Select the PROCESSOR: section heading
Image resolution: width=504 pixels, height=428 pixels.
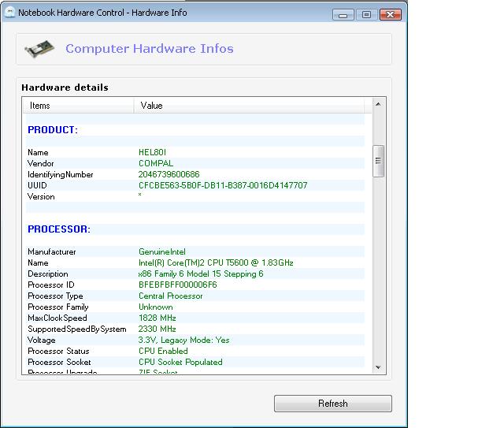point(59,229)
